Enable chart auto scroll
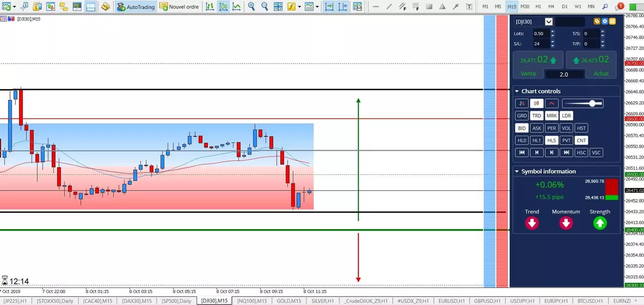644x305 pixels. (x=329, y=7)
